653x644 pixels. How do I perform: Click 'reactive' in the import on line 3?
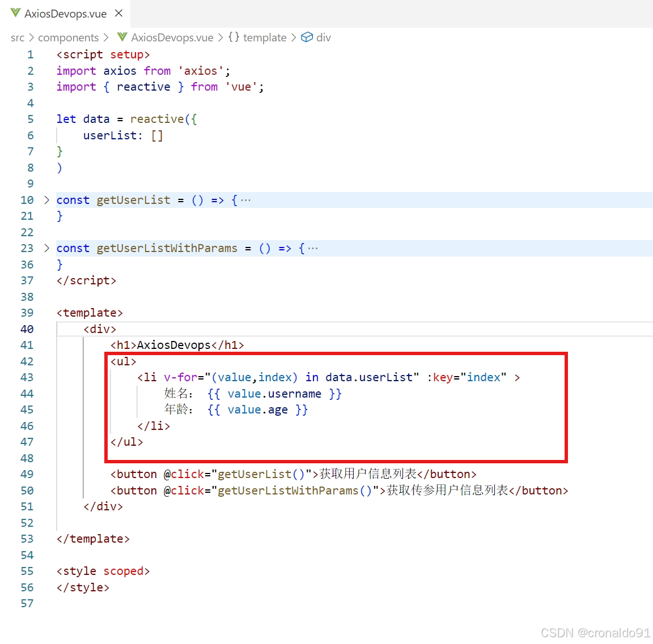point(143,87)
